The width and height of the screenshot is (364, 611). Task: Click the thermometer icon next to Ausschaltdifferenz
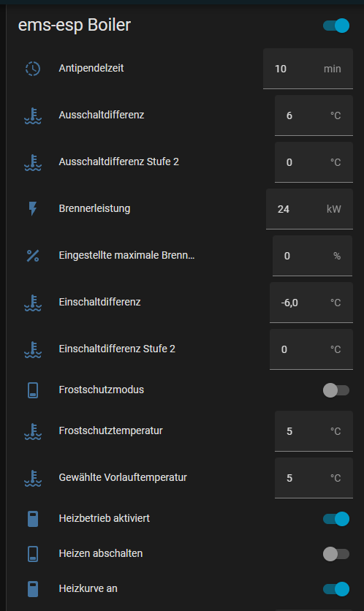[33, 115]
